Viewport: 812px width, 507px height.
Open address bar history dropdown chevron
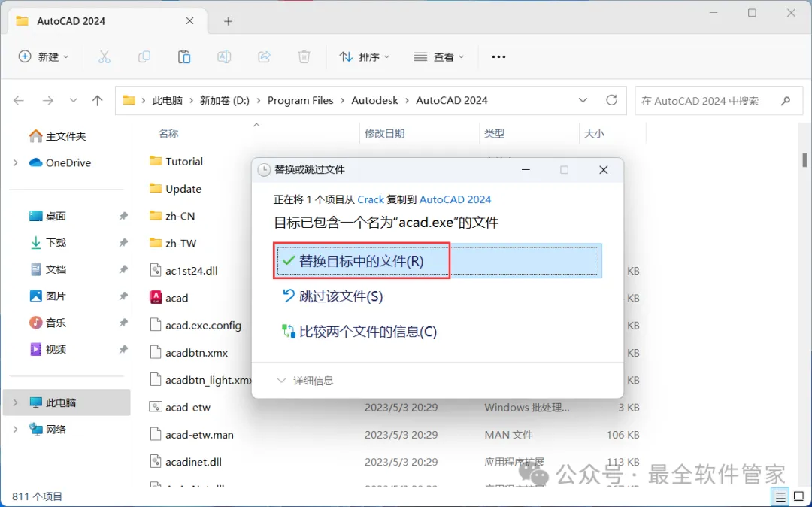[x=583, y=100]
